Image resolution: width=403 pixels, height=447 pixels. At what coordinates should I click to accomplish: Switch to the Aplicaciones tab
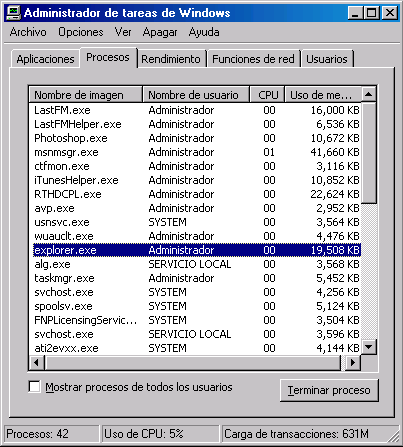(45, 59)
